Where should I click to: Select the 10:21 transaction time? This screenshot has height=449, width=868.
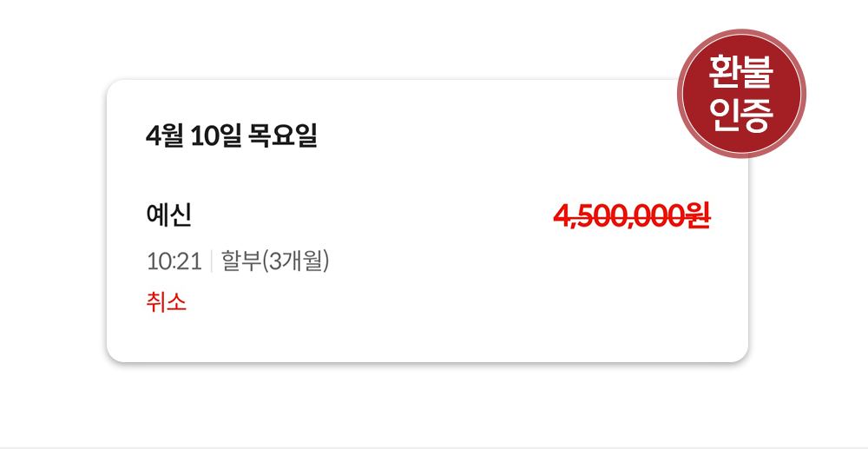coord(174,261)
